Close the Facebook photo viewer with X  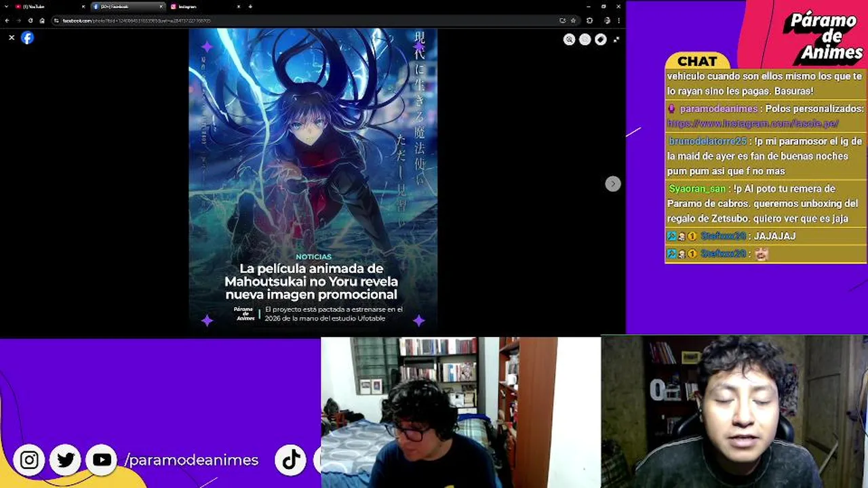click(x=12, y=38)
